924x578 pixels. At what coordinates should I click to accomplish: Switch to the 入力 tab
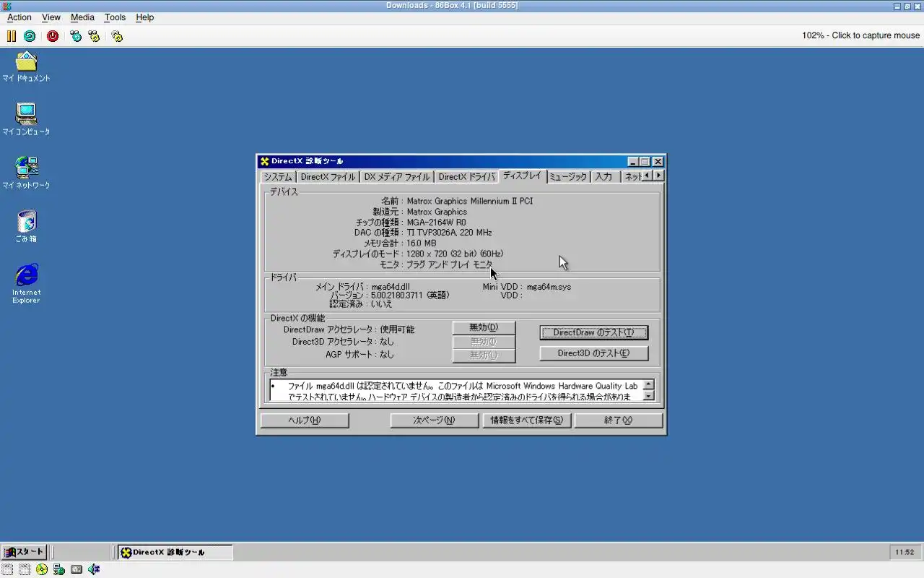[604, 177]
